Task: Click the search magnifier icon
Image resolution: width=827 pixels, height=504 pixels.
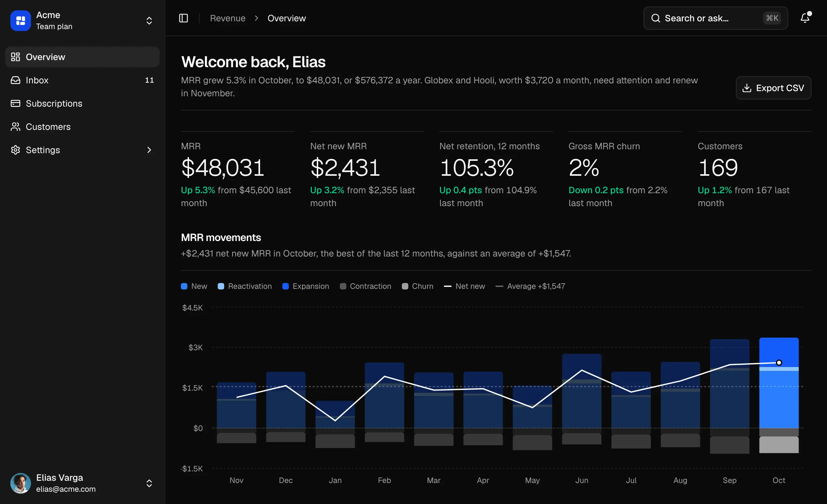Action: coord(655,18)
